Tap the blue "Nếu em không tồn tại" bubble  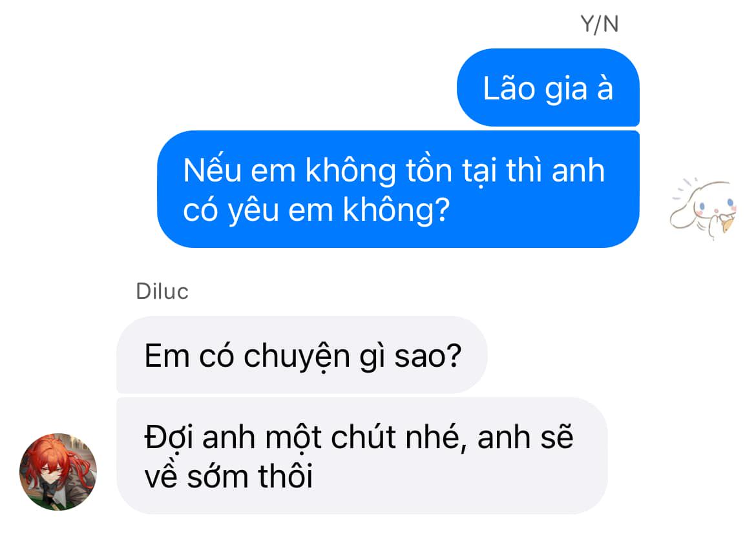tap(398, 189)
